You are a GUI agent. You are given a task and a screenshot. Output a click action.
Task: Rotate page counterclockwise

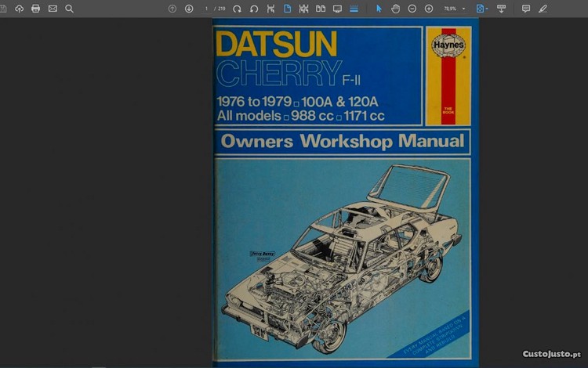254,9
